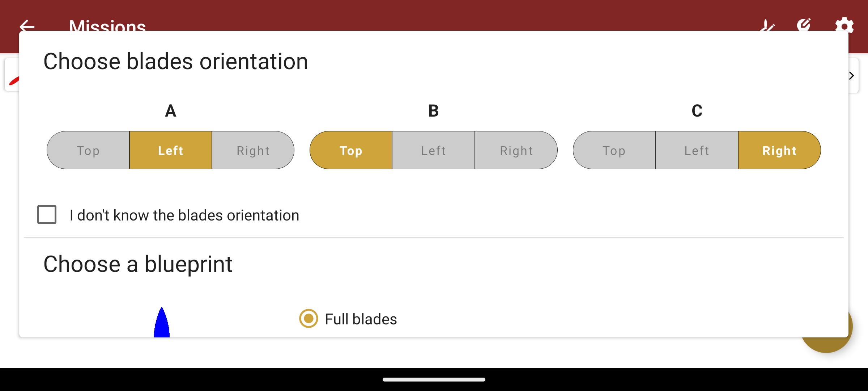Tap the turbine blade edit icon

(767, 25)
